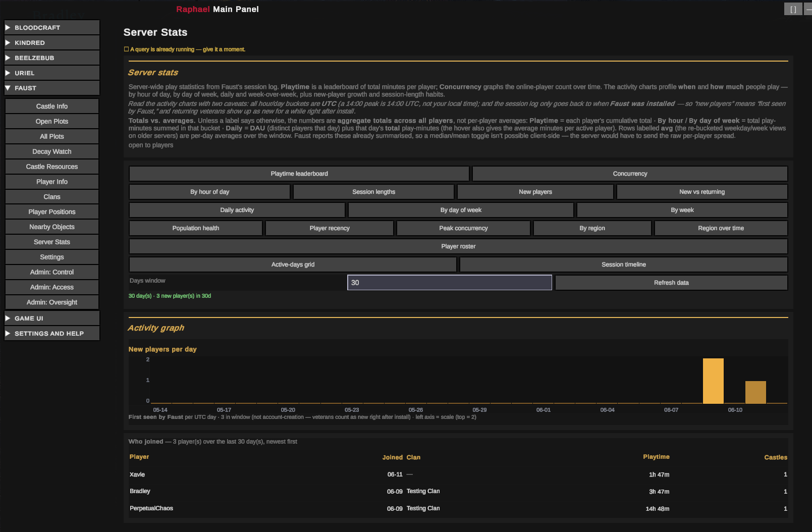Open Castle Resources
The width and height of the screenshot is (812, 532).
(52, 167)
